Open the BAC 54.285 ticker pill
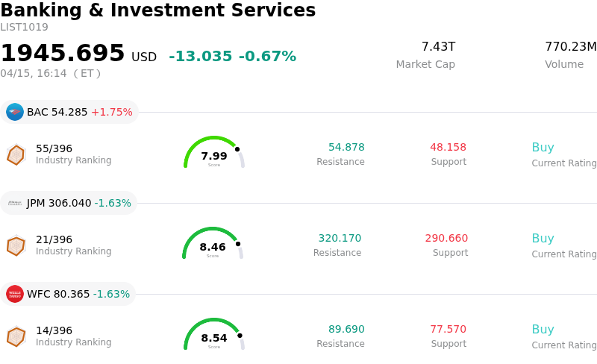The image size is (597, 364). 69,112
